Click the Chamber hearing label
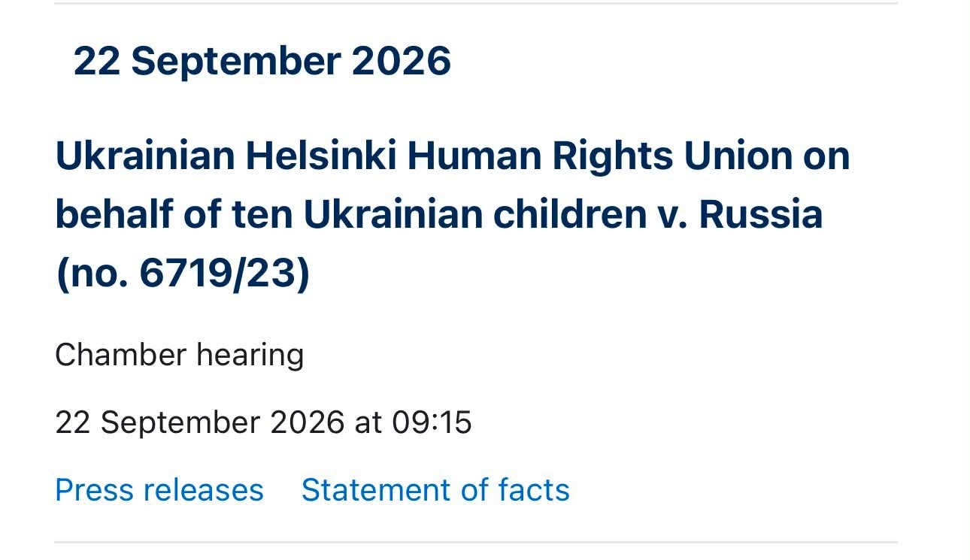This screenshot has width=970, height=560. click(x=179, y=355)
